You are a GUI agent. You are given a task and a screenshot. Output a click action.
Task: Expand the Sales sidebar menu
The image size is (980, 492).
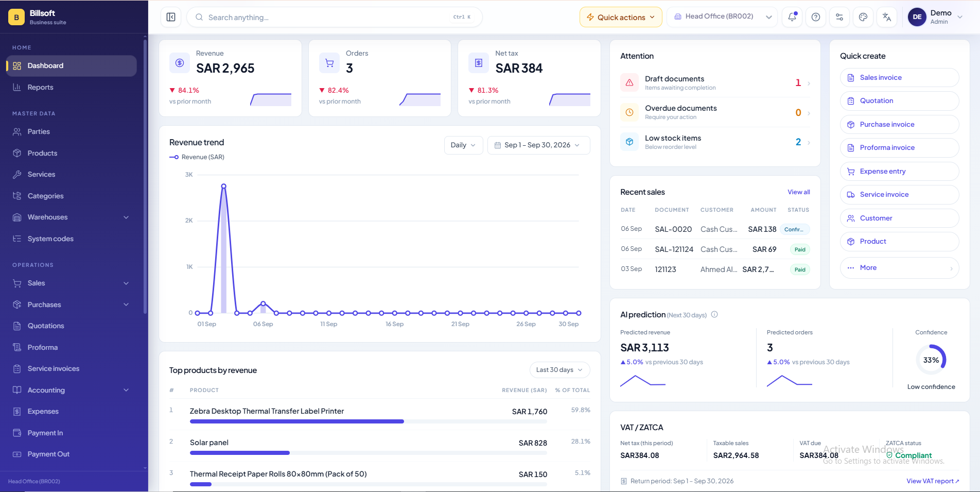(x=71, y=283)
